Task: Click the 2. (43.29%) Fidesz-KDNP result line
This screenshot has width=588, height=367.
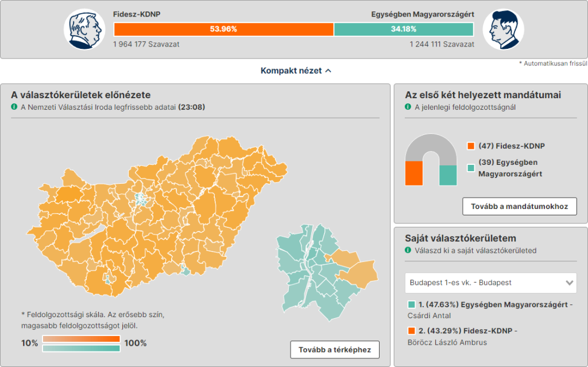Action: 467,331
